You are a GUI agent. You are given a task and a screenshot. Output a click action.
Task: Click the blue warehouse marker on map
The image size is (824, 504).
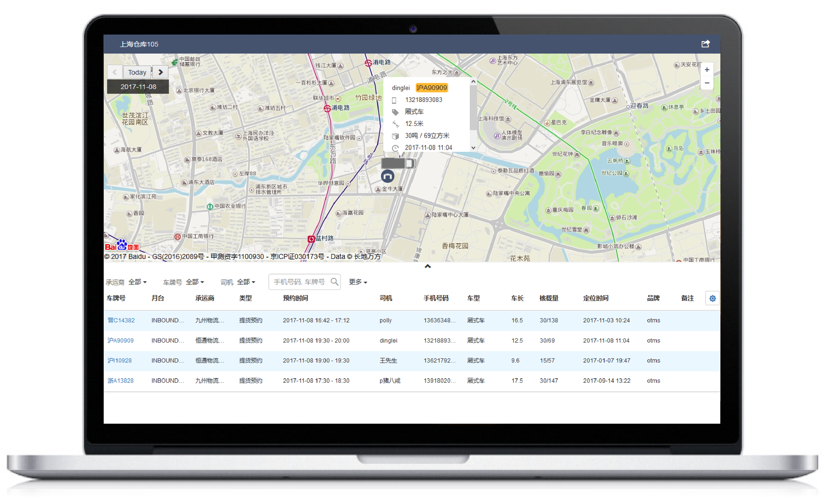coord(388,176)
